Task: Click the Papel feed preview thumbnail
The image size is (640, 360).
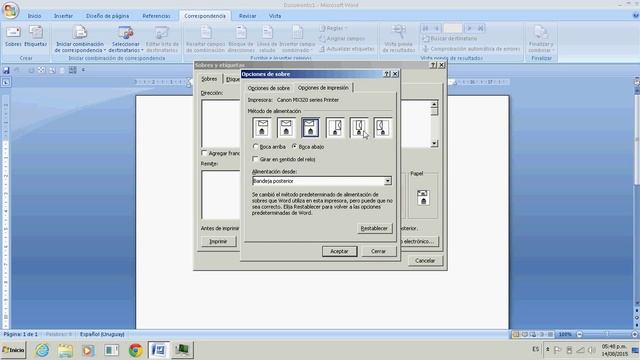Action: point(423,198)
